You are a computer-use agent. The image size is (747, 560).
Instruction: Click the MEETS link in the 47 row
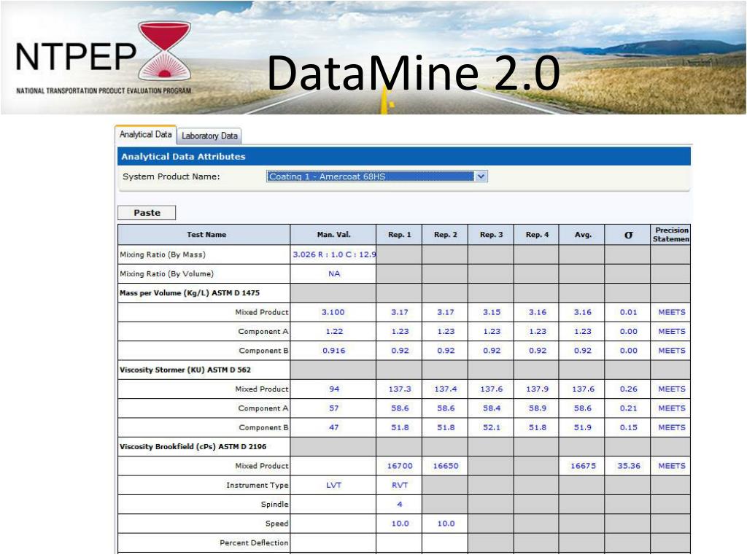671,427
